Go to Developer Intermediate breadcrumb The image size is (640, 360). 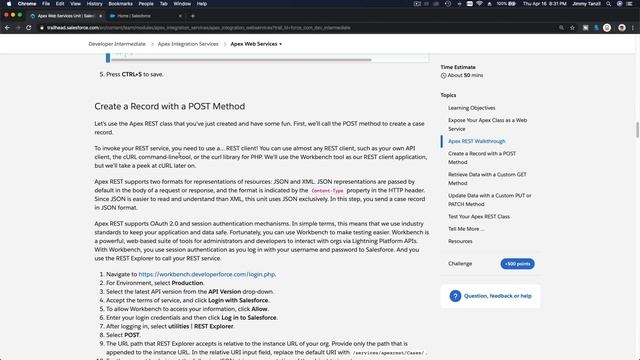point(117,44)
